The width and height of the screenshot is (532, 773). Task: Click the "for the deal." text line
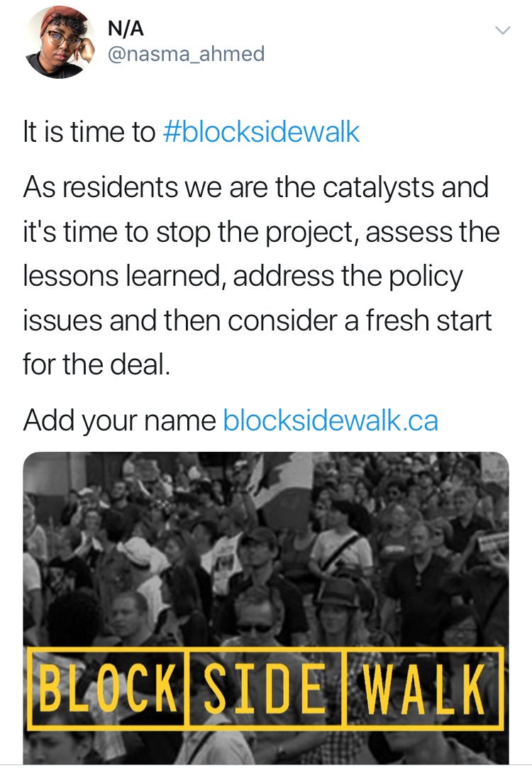(96, 365)
